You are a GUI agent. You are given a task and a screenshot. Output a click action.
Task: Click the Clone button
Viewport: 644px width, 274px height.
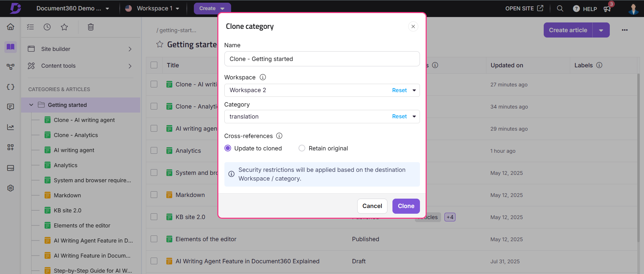tap(406, 206)
